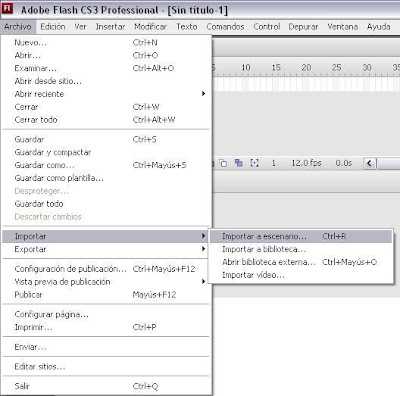This screenshot has width=400, height=396.
Task: Select Guardar todo entry
Action: tap(107, 204)
